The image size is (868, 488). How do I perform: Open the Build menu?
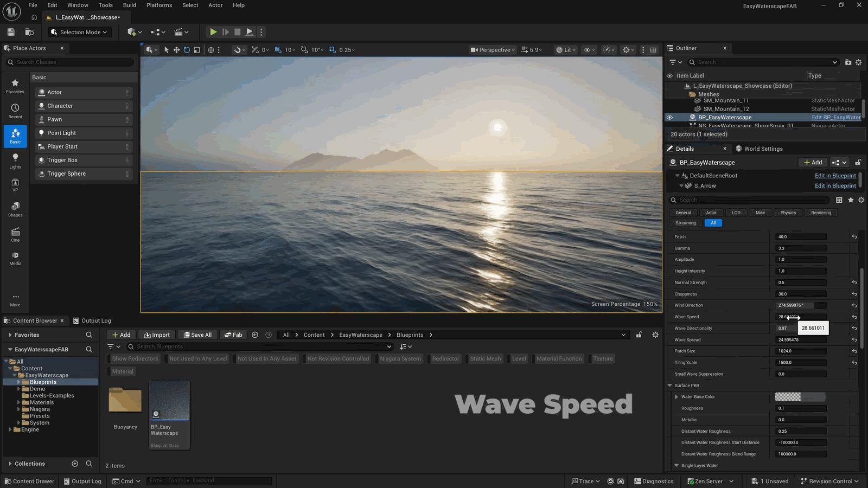coord(130,5)
